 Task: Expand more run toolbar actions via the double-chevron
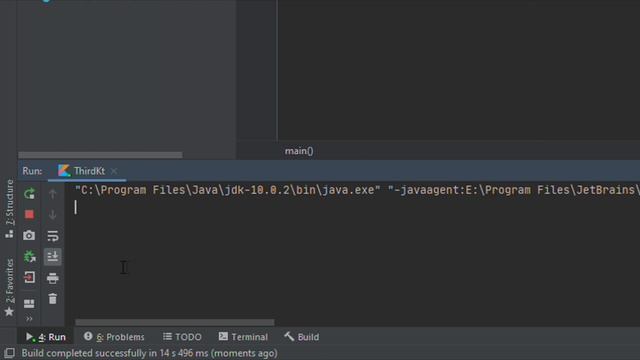click(x=29, y=318)
